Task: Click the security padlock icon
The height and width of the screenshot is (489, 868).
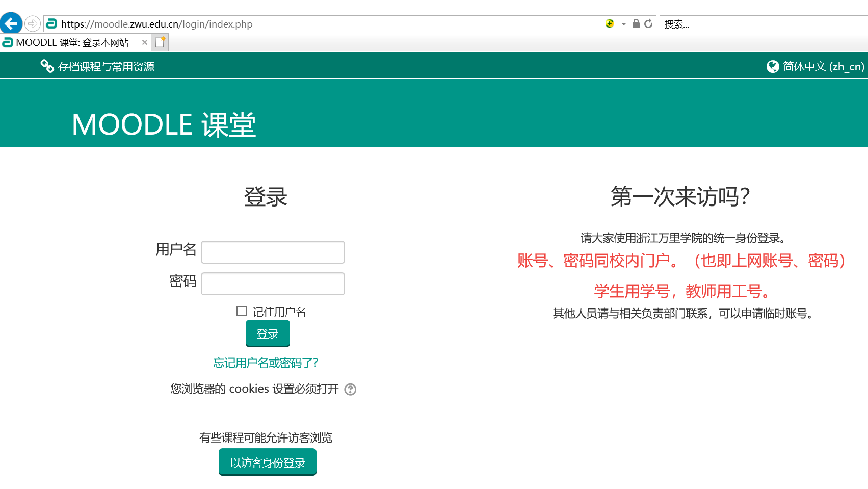Action: (636, 23)
